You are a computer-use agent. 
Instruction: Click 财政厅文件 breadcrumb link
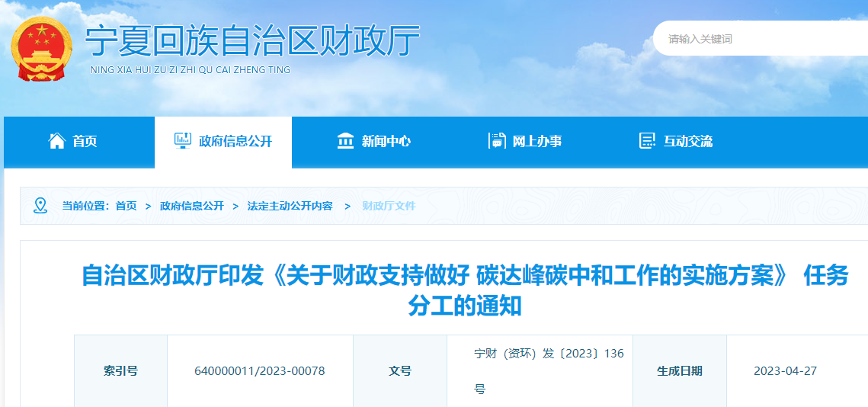pos(389,206)
